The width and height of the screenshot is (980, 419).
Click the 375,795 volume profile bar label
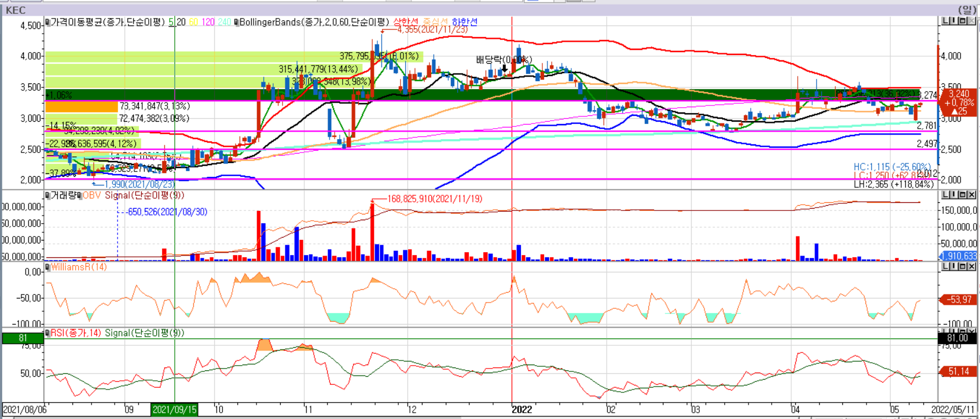click(x=379, y=56)
